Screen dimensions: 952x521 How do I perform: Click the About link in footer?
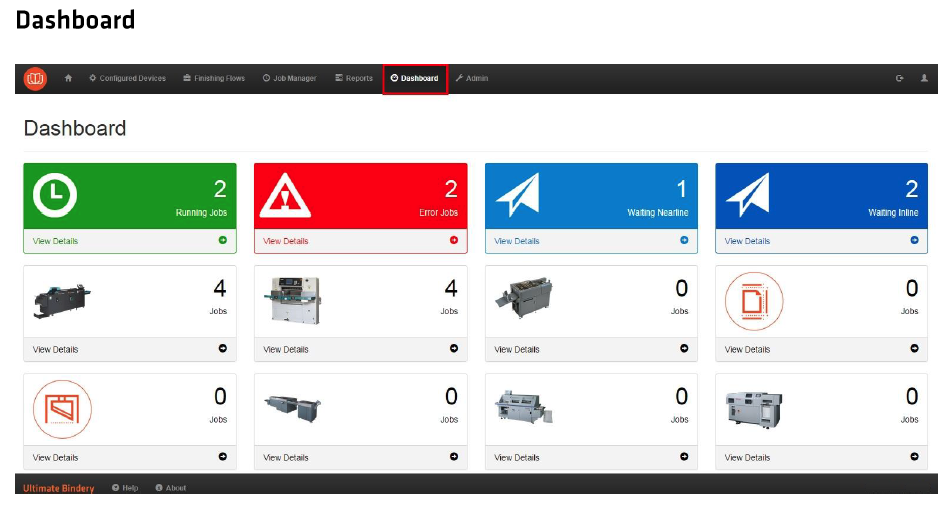(171, 488)
